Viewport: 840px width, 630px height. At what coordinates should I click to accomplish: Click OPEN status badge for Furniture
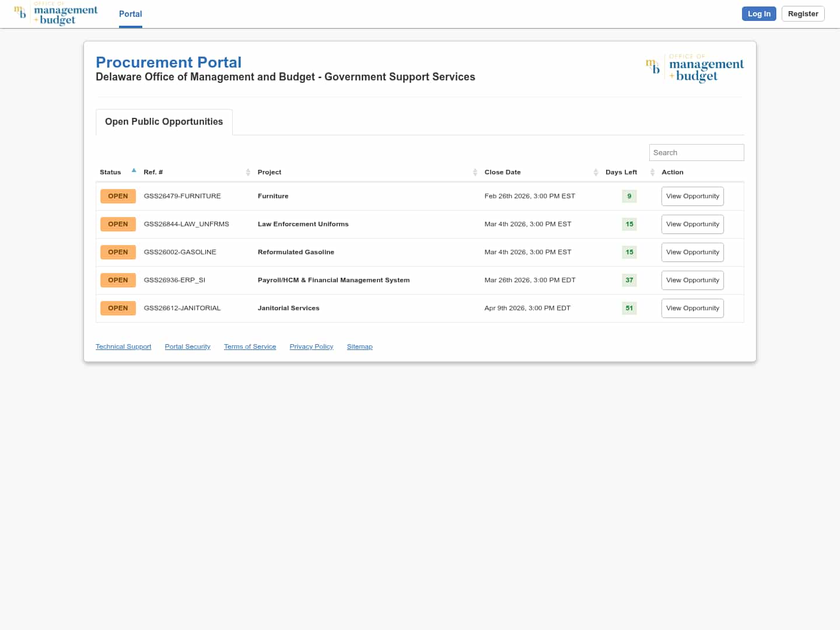(x=118, y=196)
